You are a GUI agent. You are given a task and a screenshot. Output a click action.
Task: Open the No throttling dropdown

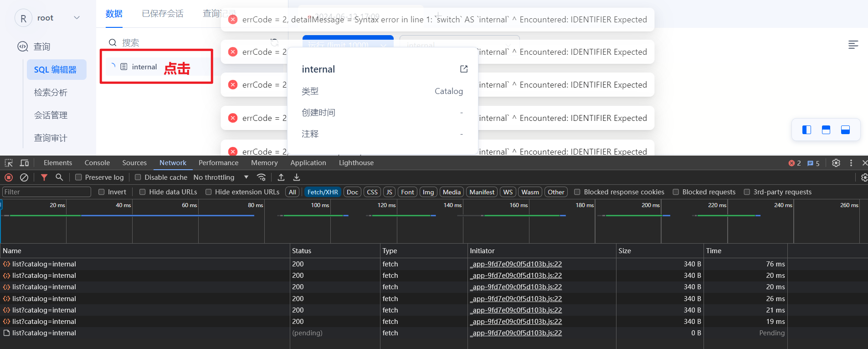pos(221,177)
